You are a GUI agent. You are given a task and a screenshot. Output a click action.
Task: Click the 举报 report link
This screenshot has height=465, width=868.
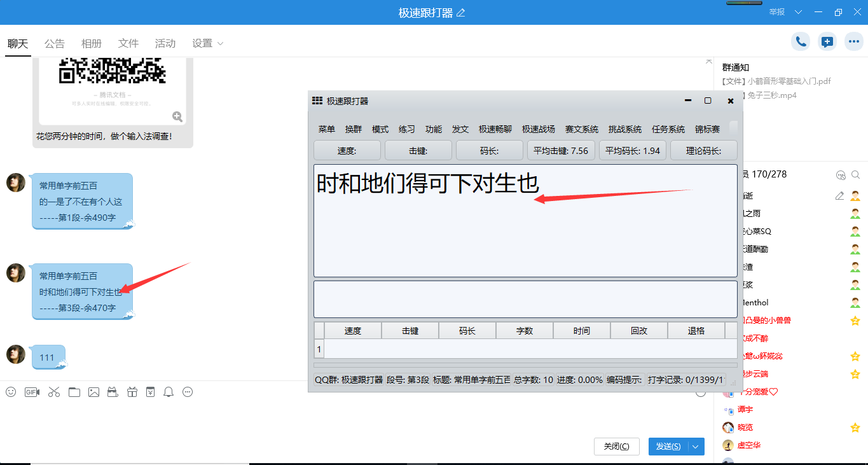[776, 12]
